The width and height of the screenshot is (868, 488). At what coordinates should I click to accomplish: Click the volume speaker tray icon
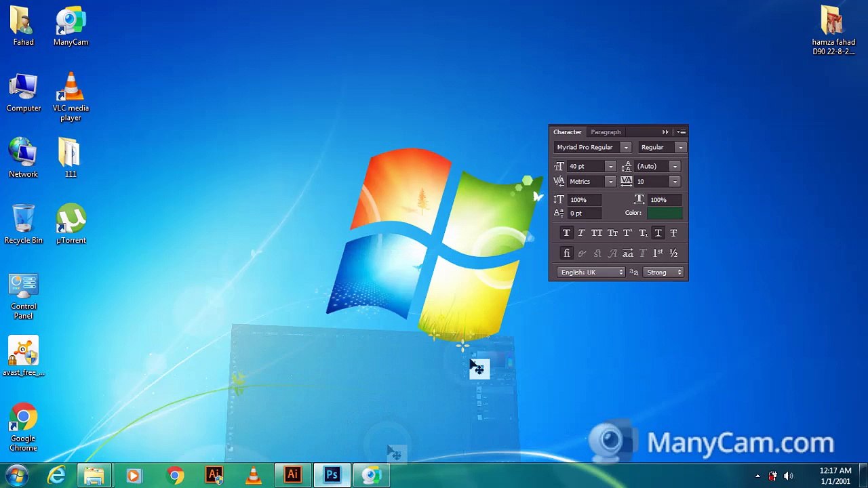[788, 476]
